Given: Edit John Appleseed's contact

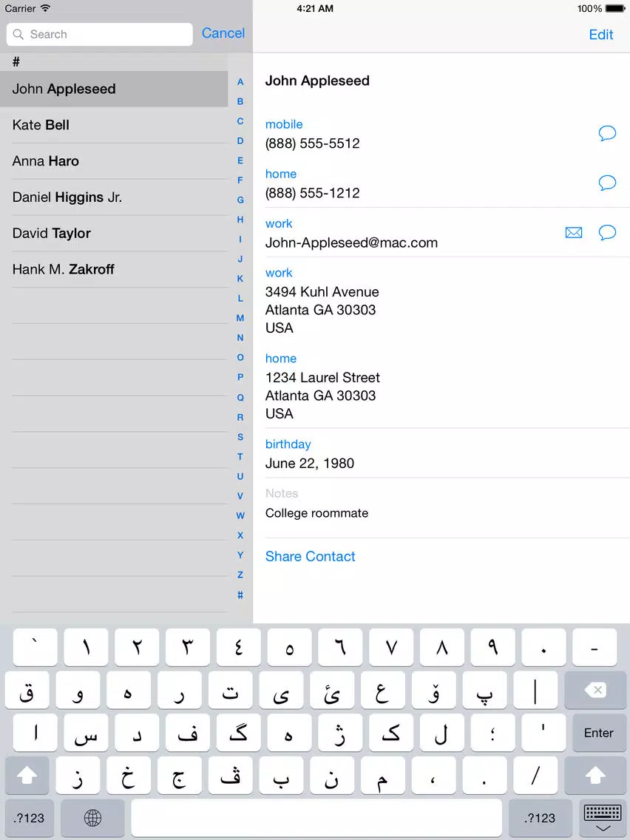Looking at the screenshot, I should click(x=601, y=35).
